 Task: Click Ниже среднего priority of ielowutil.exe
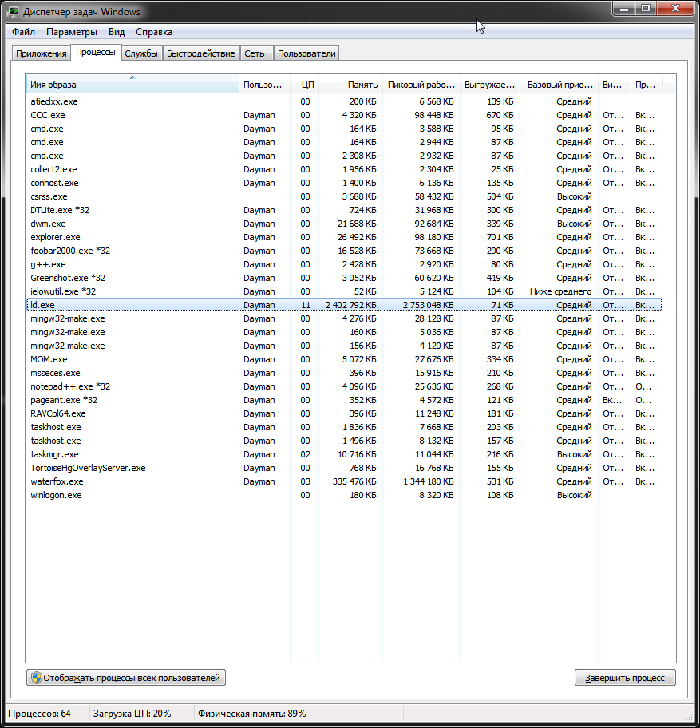pos(561,291)
